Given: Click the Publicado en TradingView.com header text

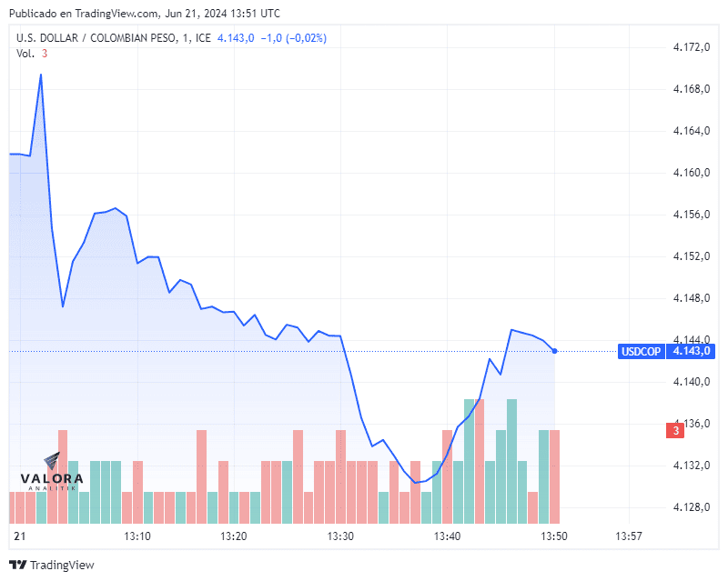Looking at the screenshot, I should [x=145, y=14].
